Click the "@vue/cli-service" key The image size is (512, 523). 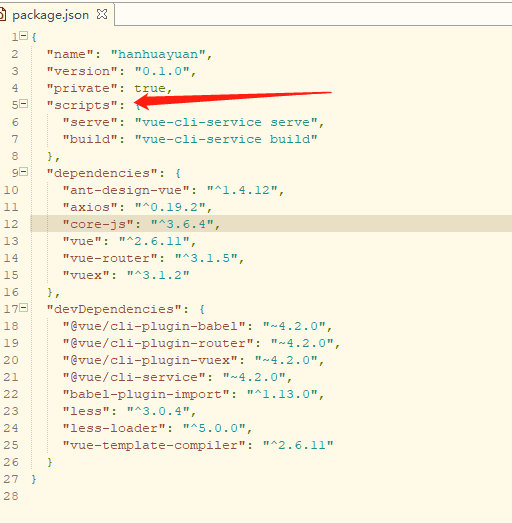point(134,377)
